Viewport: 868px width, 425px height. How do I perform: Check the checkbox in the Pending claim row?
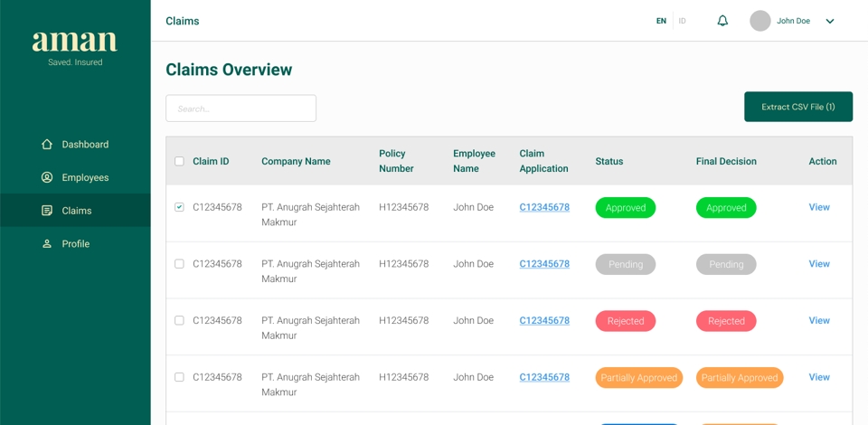(x=179, y=264)
